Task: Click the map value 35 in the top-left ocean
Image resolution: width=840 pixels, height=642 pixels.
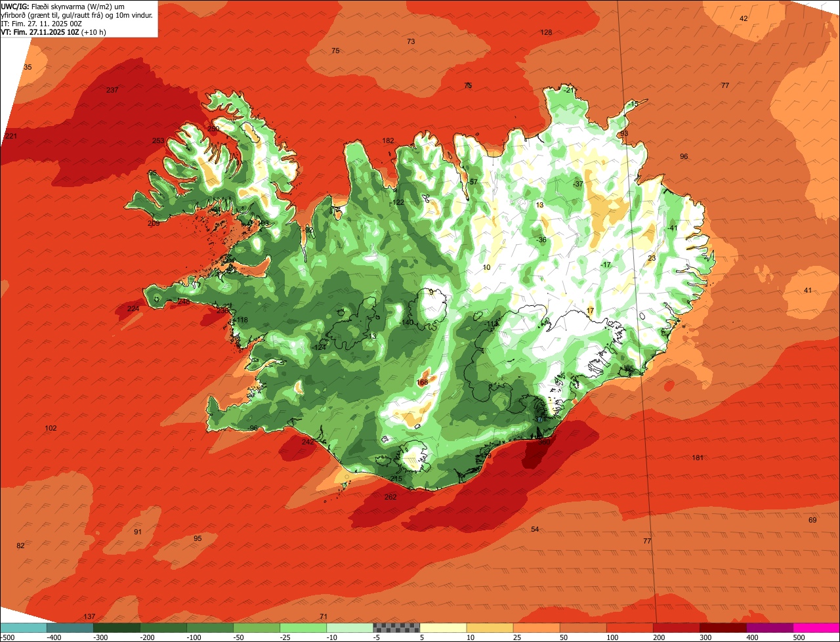Action: [28, 67]
